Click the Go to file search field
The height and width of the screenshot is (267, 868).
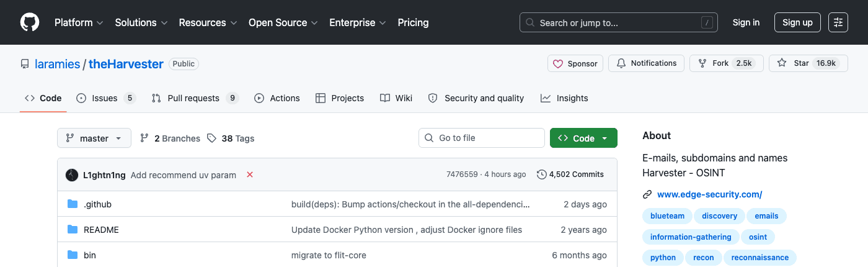click(482, 138)
